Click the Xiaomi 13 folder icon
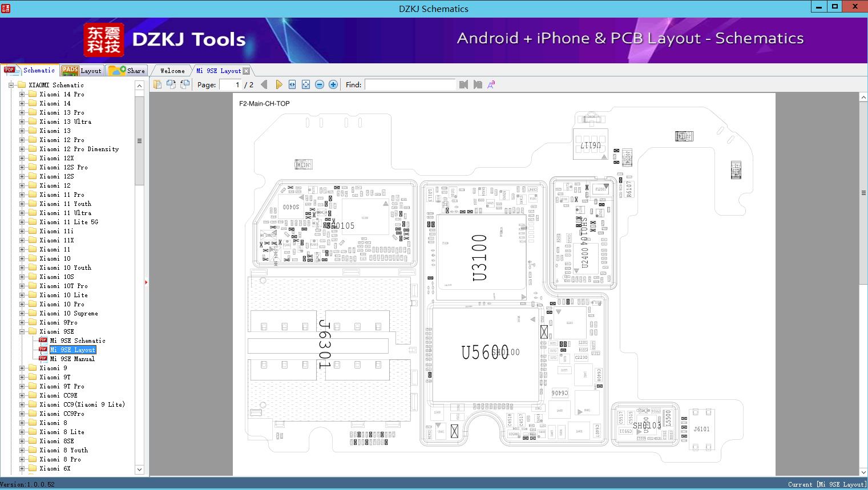868x490 pixels. 33,131
